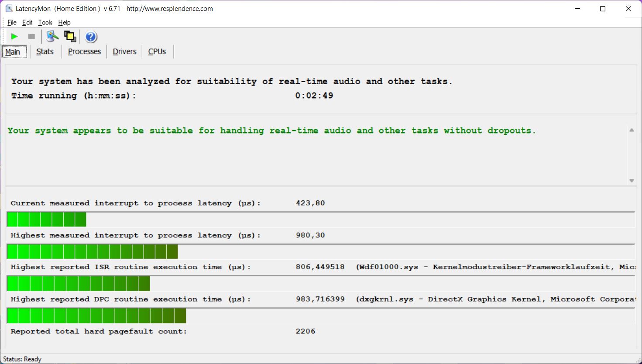Click the green suitability result message
642x364 pixels.
coord(271,130)
